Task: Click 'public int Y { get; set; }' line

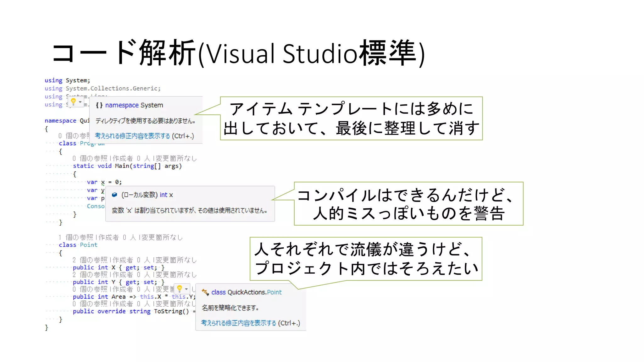Action: (x=119, y=282)
